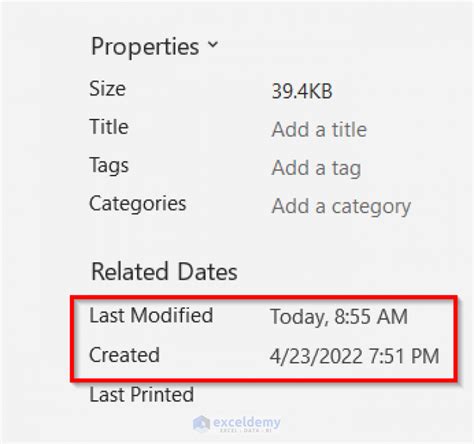Select the 39.4KB size value
The height and width of the screenshot is (444, 474).
[x=302, y=91]
